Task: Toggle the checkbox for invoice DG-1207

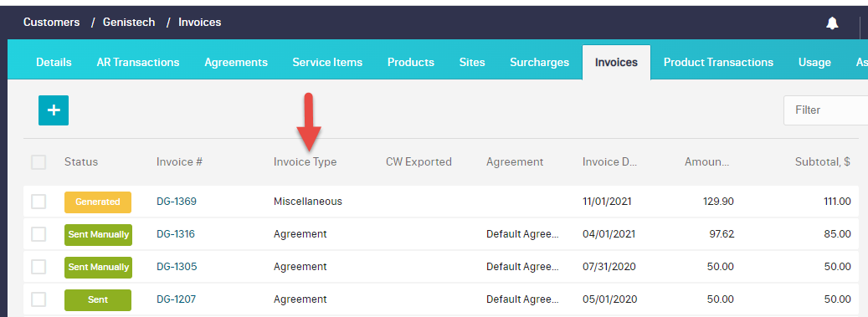Action: click(x=39, y=299)
